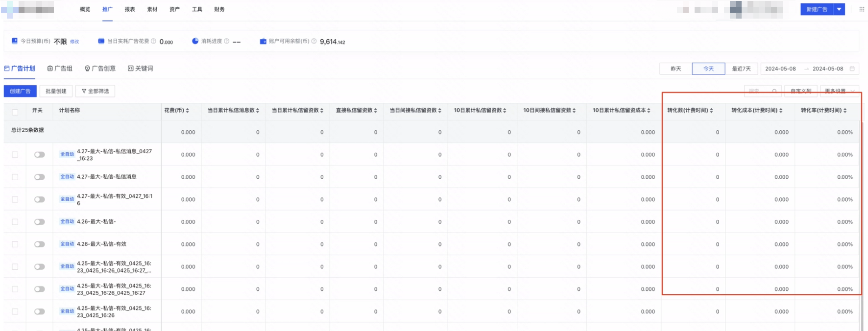Image resolution: width=868 pixels, height=331 pixels.
Task: Click plan name 4.25-最大-私信-有效_0425_16:23_0425_16:26
Action: click(x=114, y=311)
